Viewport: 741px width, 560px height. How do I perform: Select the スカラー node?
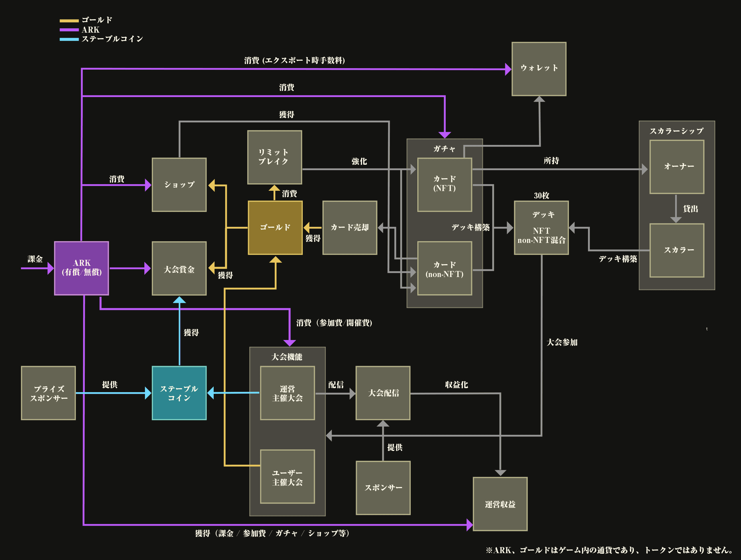click(x=676, y=250)
